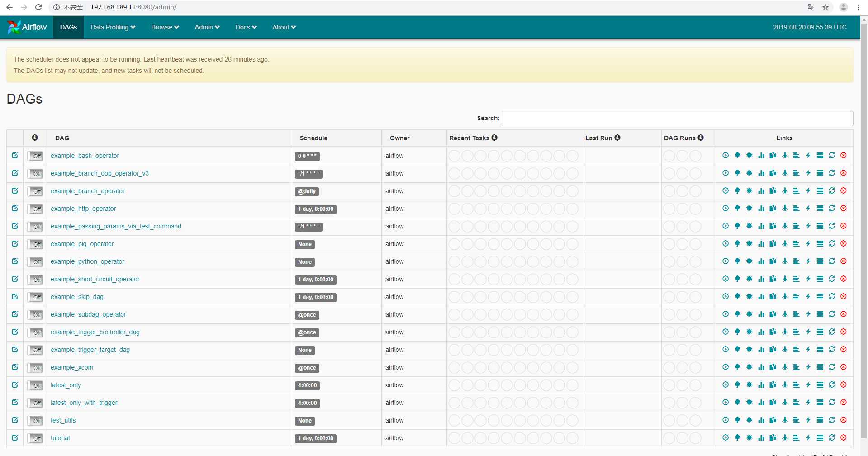Switch on example_python_operator DAG
This screenshot has height=456, width=868.
(x=35, y=262)
